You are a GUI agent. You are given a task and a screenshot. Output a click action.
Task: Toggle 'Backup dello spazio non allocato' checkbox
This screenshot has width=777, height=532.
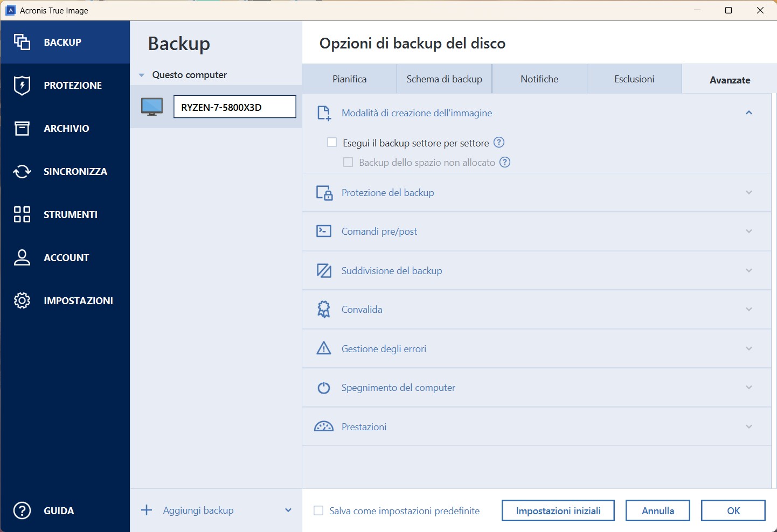(349, 163)
